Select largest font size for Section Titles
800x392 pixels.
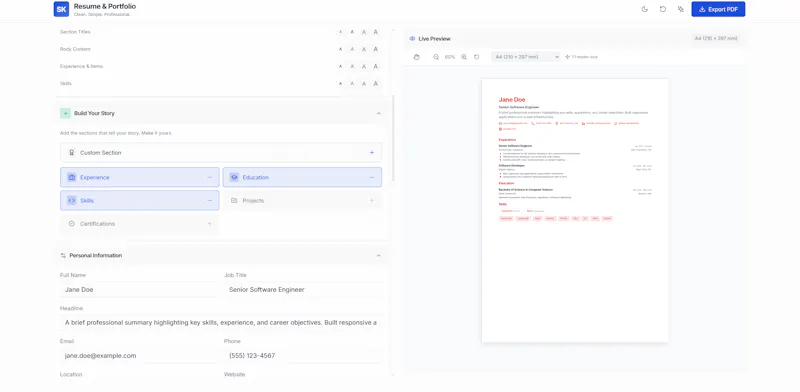click(376, 32)
